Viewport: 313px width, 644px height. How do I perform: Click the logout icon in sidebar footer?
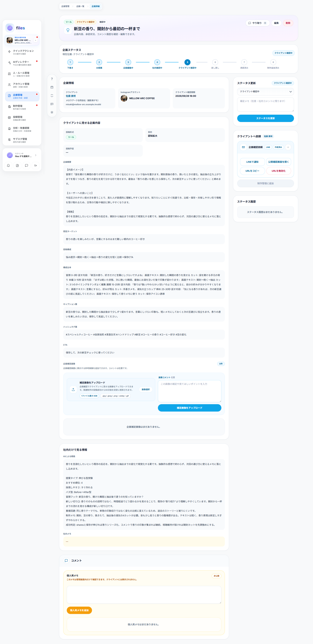pos(36,166)
